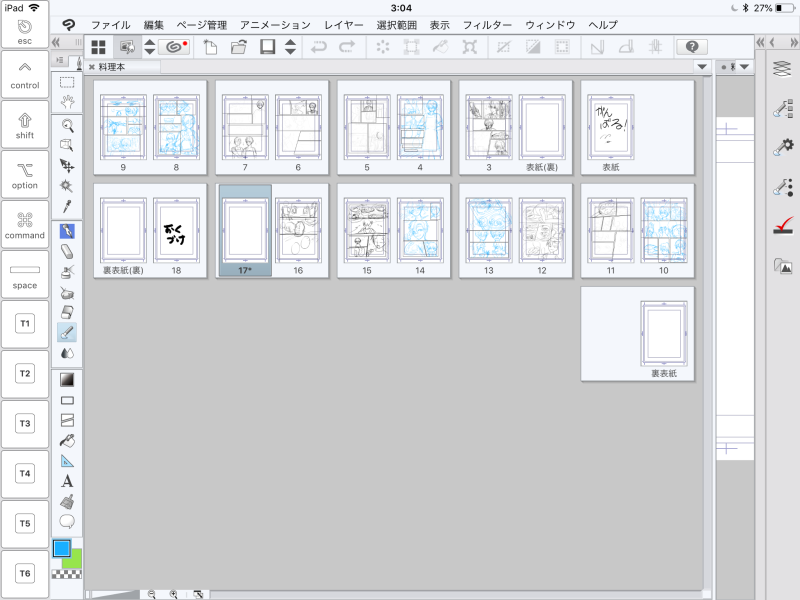Open the Layers panel stack icon
The width and height of the screenshot is (800, 600).
pyautogui.click(x=782, y=68)
